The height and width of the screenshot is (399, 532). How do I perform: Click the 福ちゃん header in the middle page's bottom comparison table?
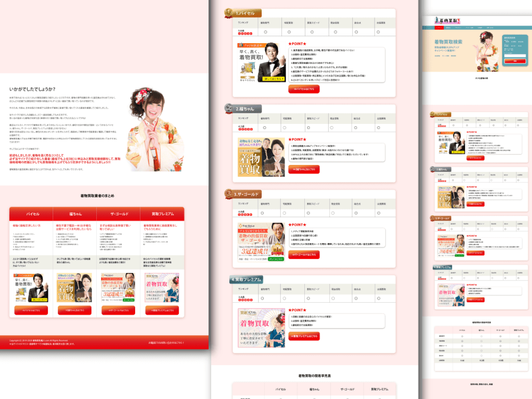point(314,389)
